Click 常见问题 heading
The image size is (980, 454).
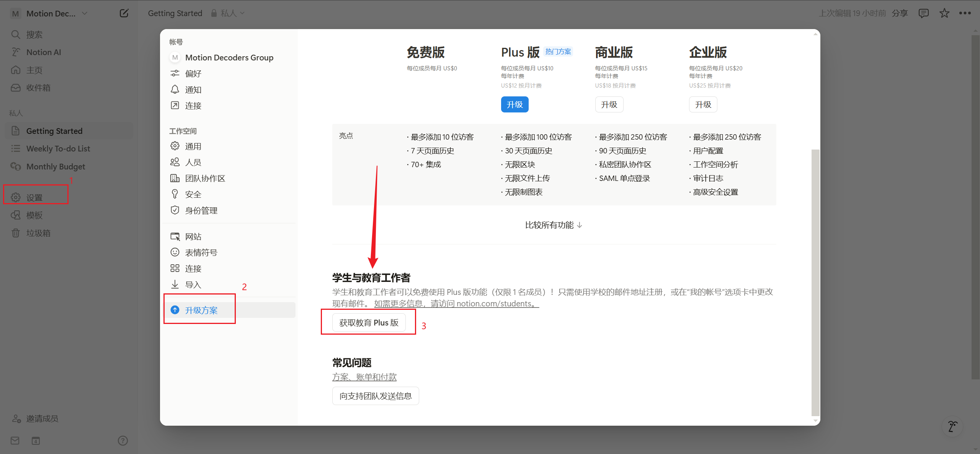point(352,363)
